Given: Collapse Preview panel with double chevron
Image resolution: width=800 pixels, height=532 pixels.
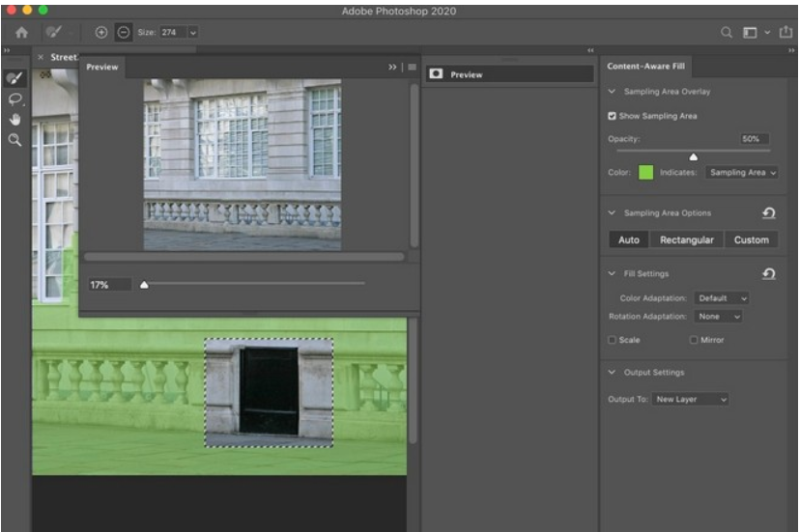Looking at the screenshot, I should pos(392,67).
